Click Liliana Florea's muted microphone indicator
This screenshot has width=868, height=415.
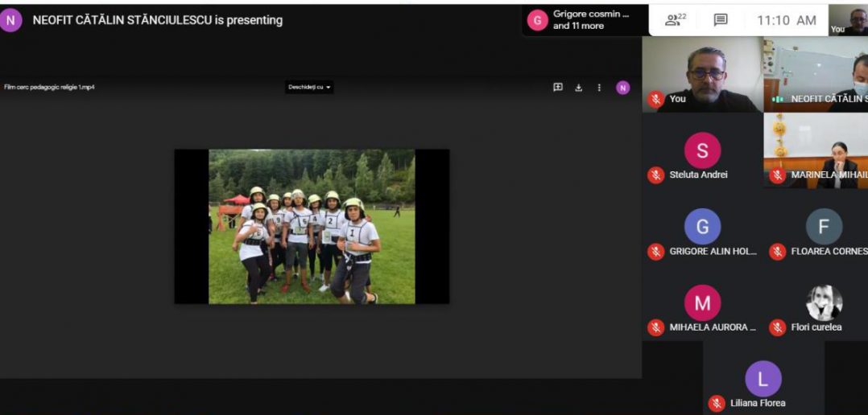tap(717, 403)
